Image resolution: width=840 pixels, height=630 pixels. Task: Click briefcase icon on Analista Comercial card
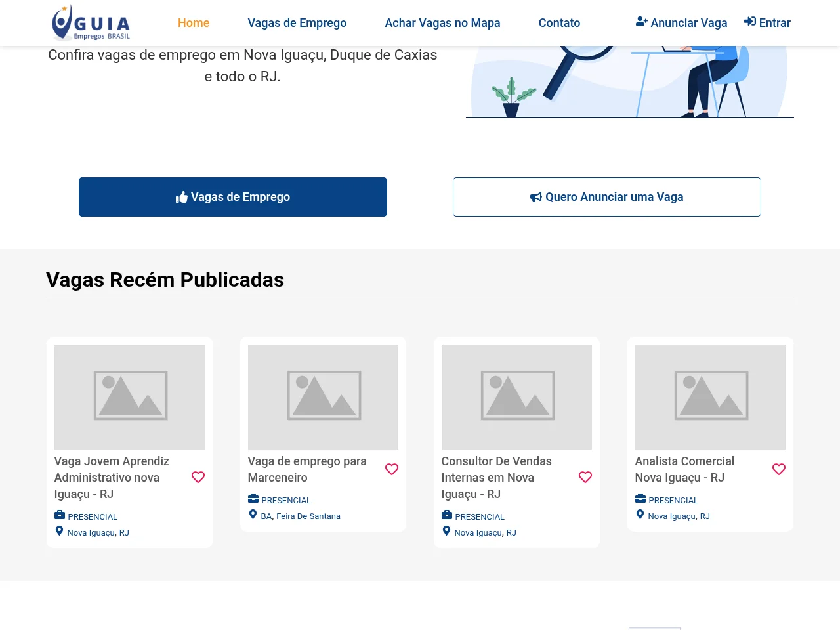click(x=640, y=499)
